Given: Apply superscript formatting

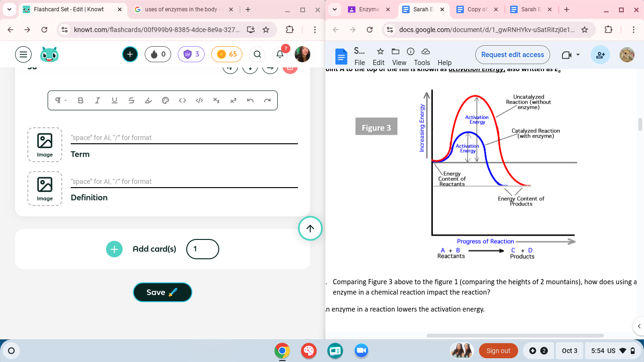Looking at the screenshot, I should coord(233,100).
